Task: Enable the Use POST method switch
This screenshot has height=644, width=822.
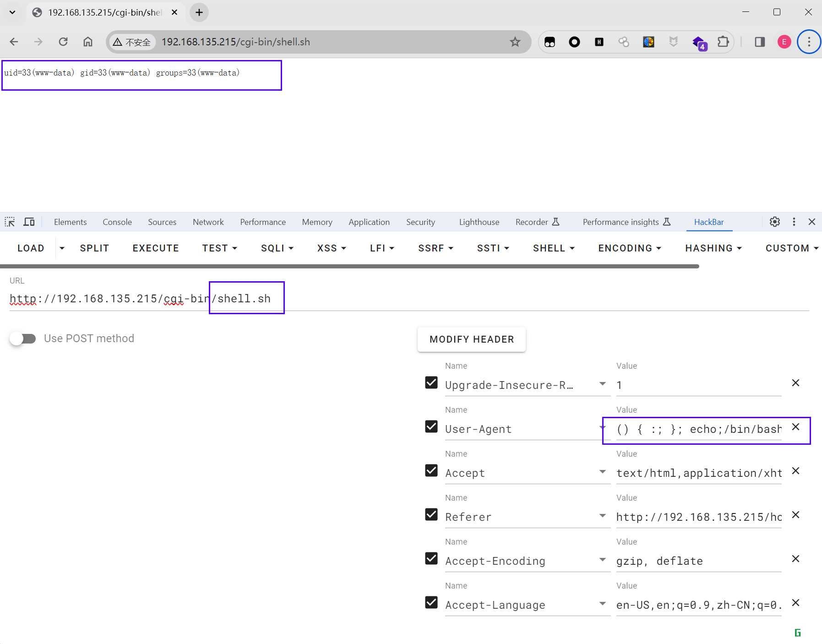Action: click(23, 338)
